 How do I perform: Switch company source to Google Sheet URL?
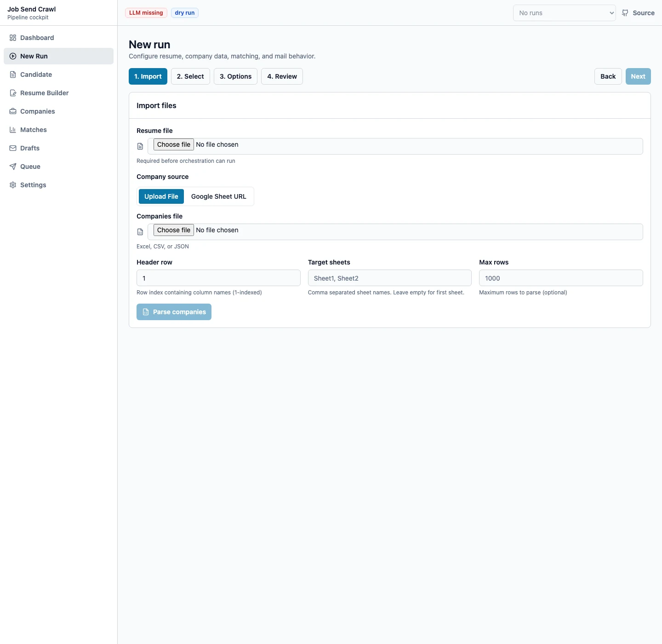219,196
